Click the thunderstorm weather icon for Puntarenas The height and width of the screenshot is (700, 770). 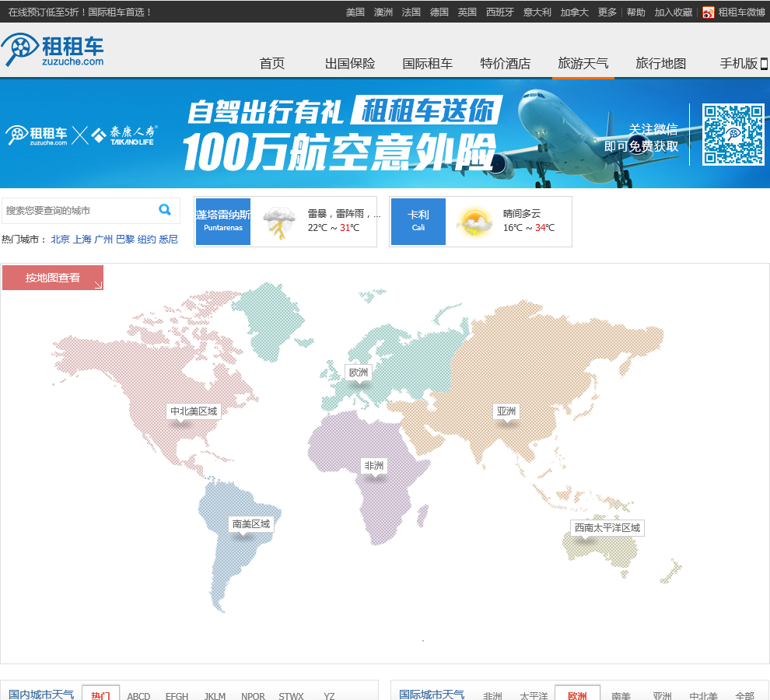(279, 222)
